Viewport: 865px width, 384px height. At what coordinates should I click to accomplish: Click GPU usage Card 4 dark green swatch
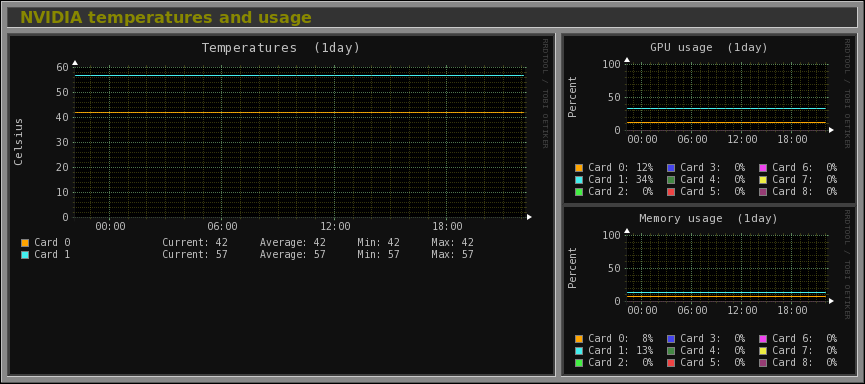[671, 180]
